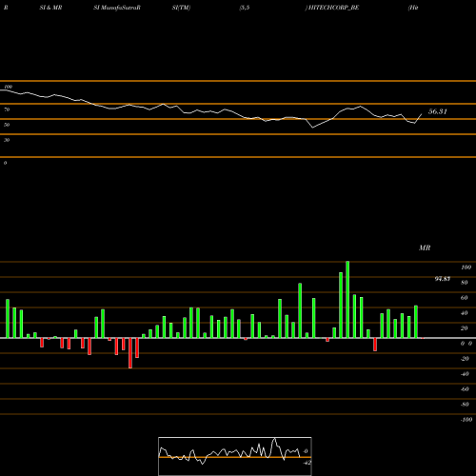The image size is (476, 476).
Task: Click the tallest green MR bar
Action: [347, 300]
